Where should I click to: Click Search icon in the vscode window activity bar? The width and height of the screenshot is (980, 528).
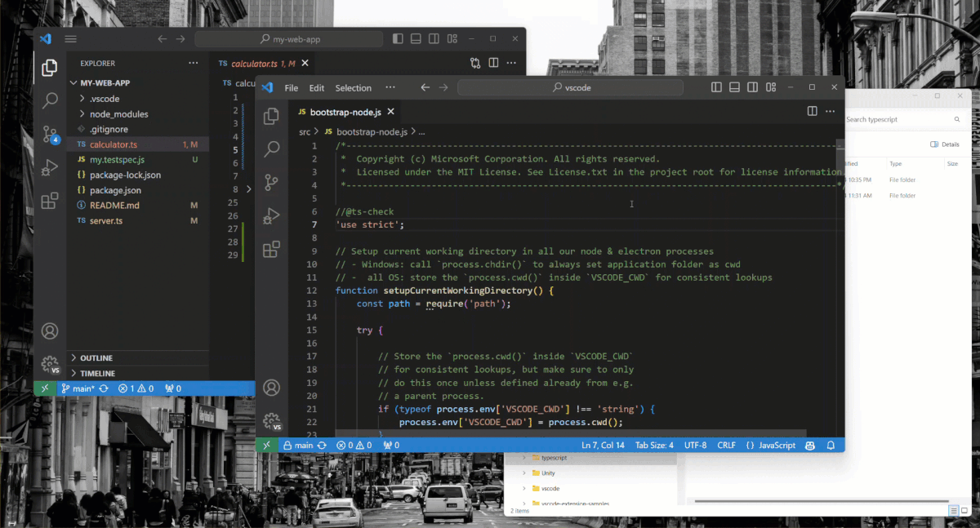(x=271, y=149)
